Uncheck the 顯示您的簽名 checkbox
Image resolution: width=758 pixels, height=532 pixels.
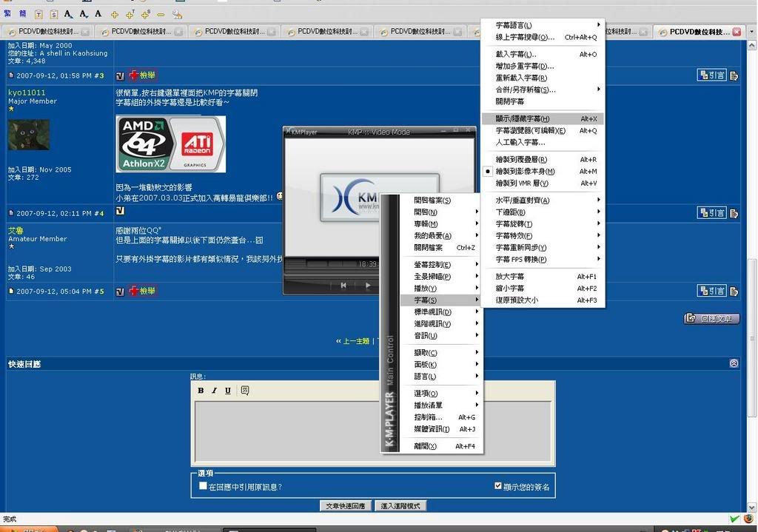pos(497,486)
